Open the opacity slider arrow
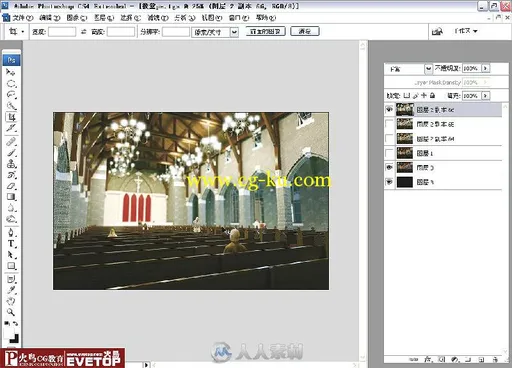This screenshot has width=512, height=368. click(486, 68)
